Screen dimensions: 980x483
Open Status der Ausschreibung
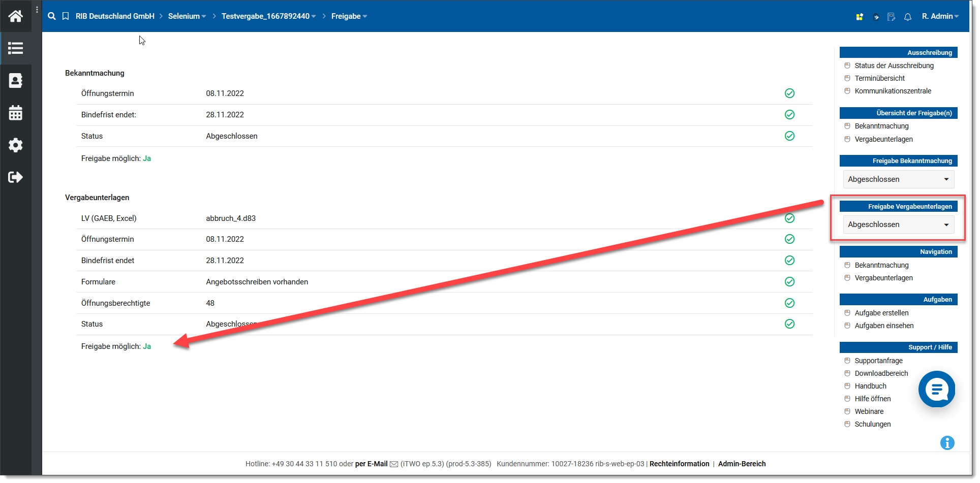tap(894, 66)
